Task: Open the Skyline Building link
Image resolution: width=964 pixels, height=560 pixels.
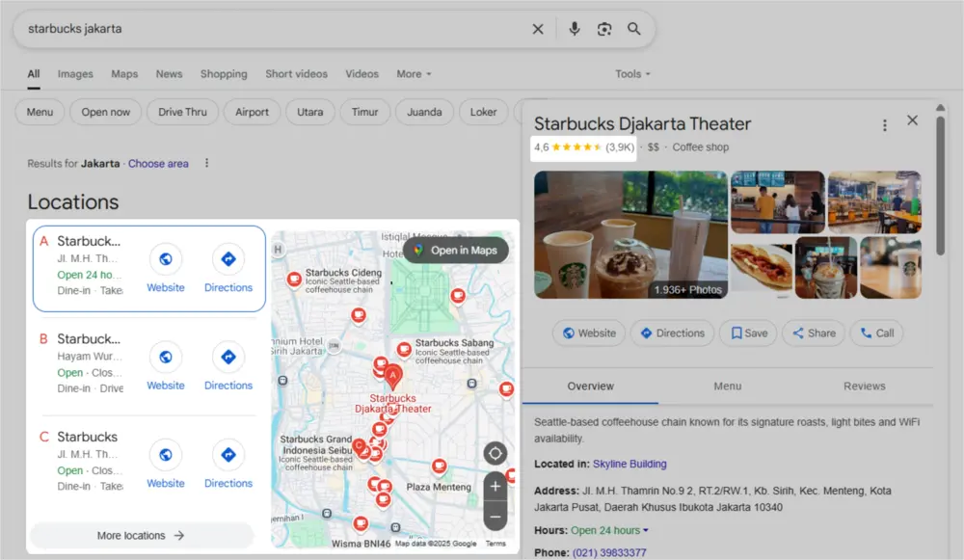Action: coord(629,465)
